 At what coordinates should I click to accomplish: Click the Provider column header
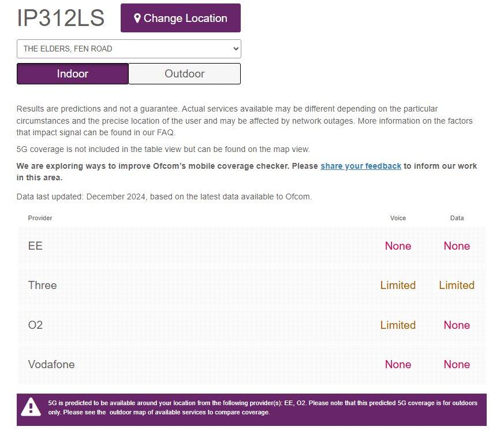(x=40, y=218)
